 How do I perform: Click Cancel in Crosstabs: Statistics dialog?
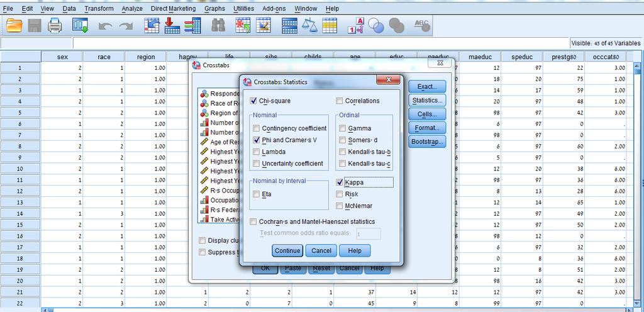(321, 250)
